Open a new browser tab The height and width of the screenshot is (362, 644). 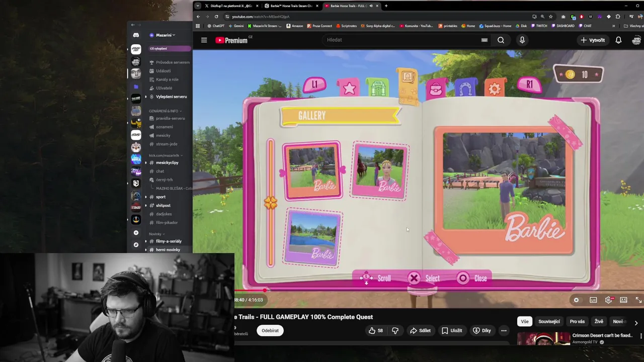386,6
